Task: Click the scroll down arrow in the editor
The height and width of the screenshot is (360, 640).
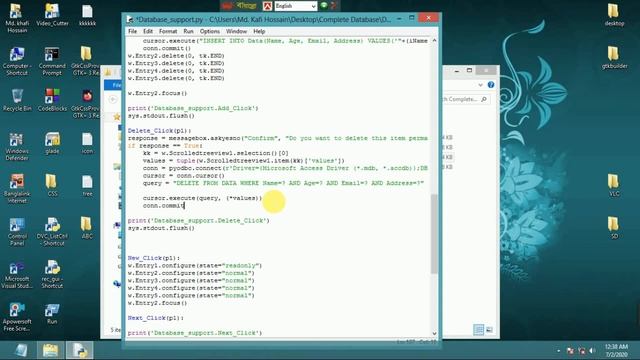Action: click(x=434, y=333)
